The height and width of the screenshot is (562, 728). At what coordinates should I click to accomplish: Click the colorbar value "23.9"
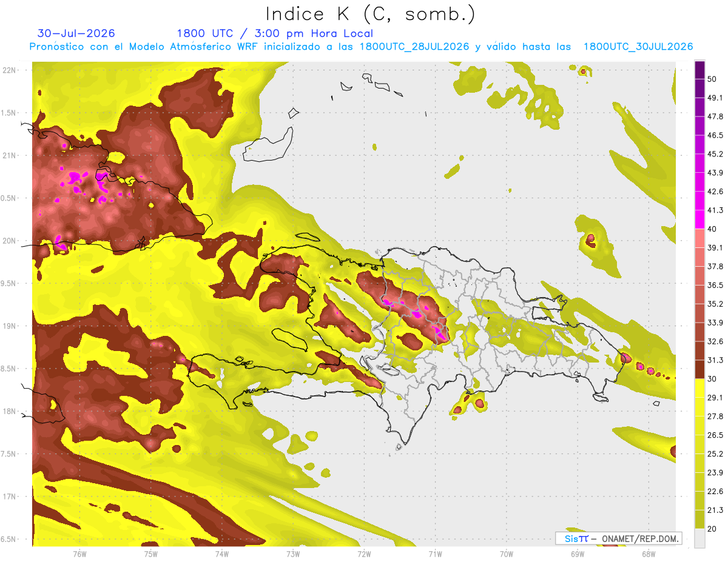tap(715, 473)
